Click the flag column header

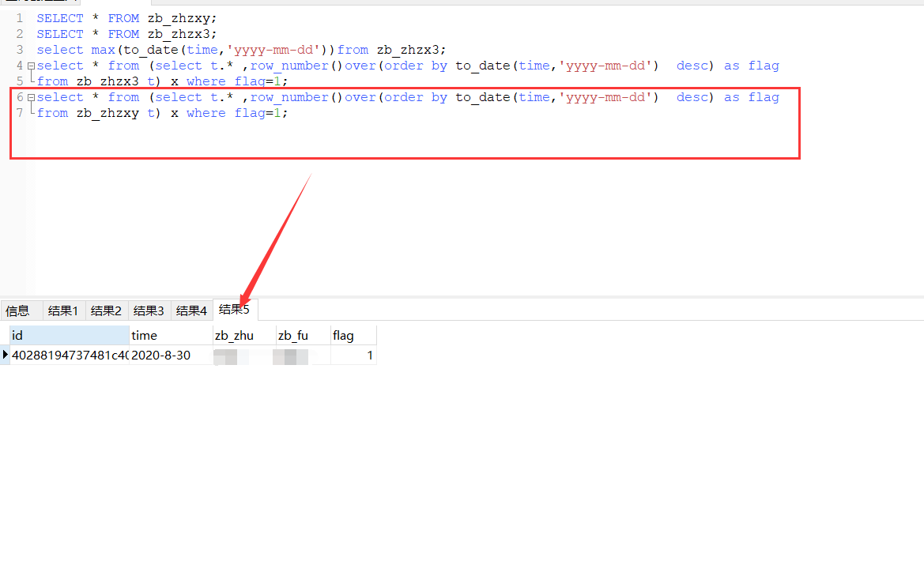[x=353, y=335]
